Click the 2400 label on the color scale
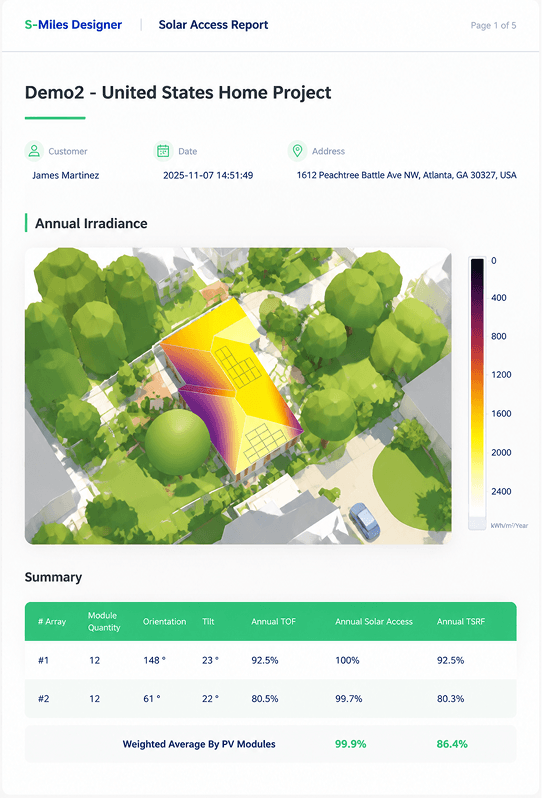This screenshot has width=542, height=798. 501,492
